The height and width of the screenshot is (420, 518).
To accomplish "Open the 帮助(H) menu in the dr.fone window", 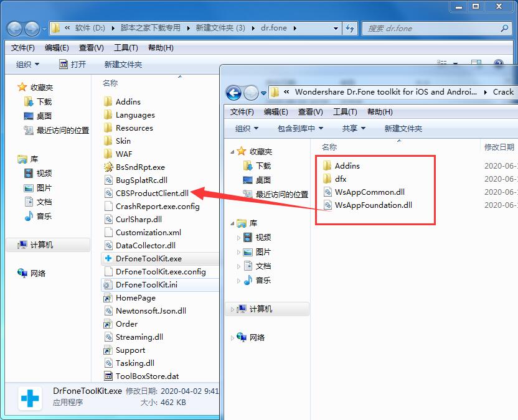I will [x=161, y=48].
